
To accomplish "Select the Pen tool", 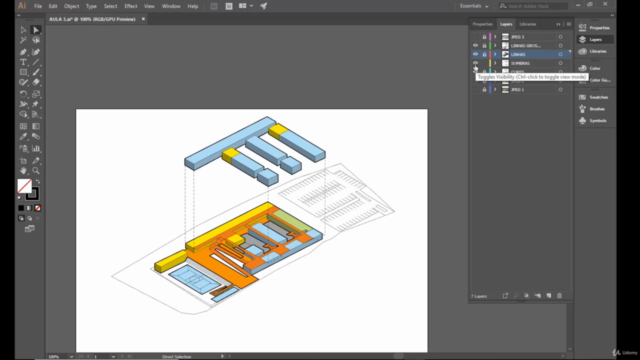I will [23, 52].
